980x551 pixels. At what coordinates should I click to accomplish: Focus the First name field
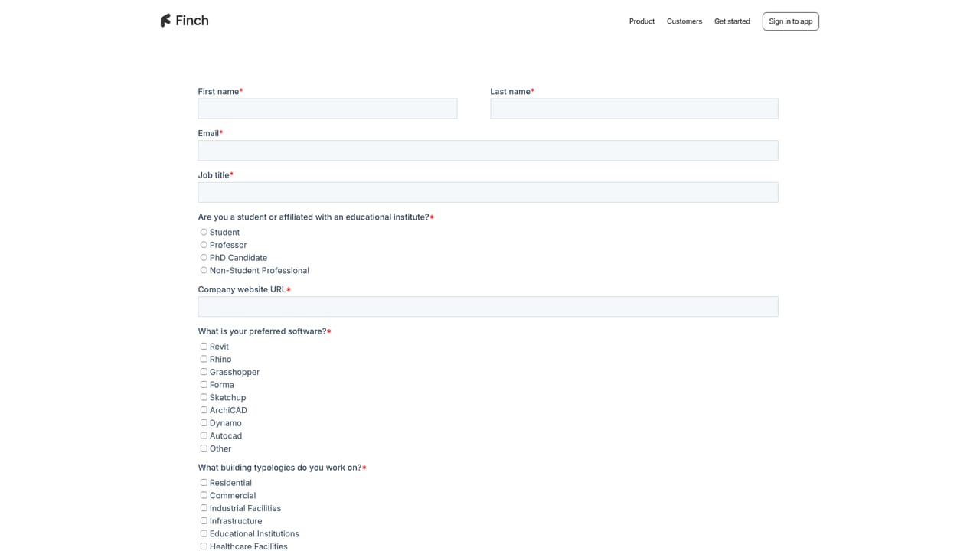pos(328,109)
